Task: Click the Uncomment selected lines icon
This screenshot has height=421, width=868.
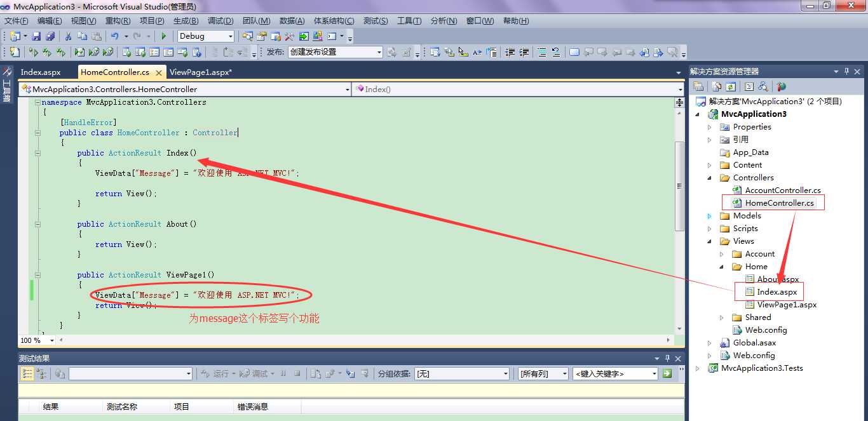Action: 556,52
